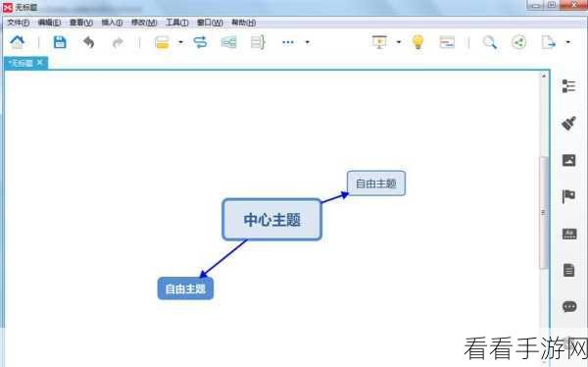Viewport: 588px width, 367px height.
Task: Add a relationship with curved arrows icon
Action: pos(200,42)
